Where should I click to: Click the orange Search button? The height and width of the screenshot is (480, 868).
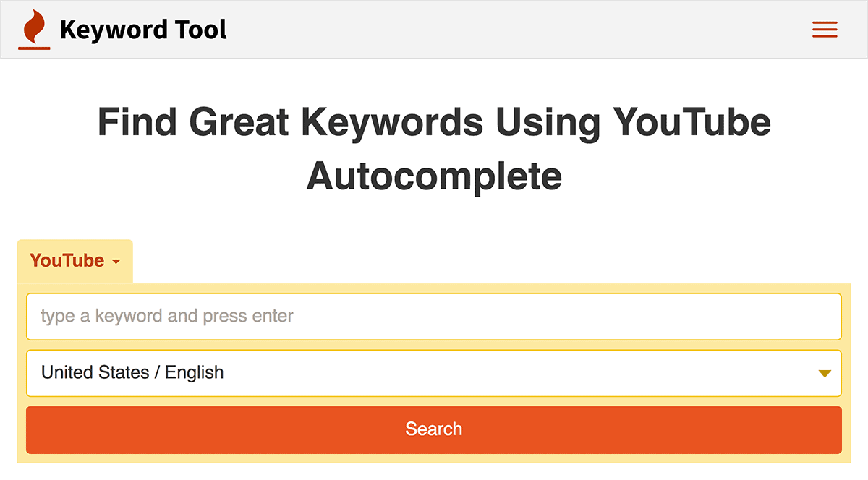point(434,429)
